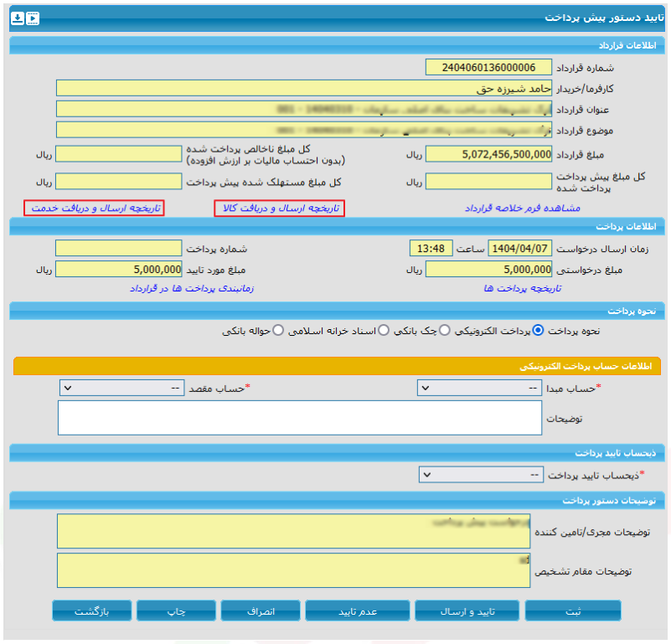The width and height of the screenshot is (671, 644).
Task: Select اسناد خزانه اسلامی radio option
Action: pyautogui.click(x=384, y=330)
